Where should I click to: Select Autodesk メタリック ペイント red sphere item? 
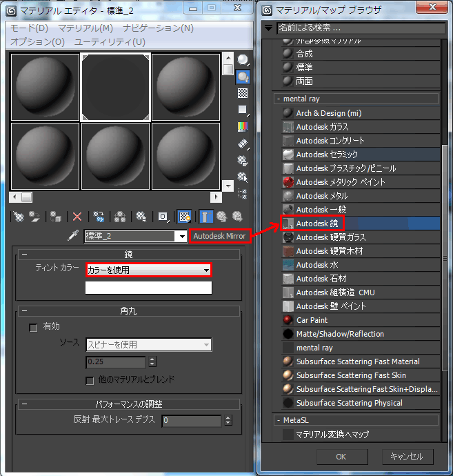(x=361, y=182)
